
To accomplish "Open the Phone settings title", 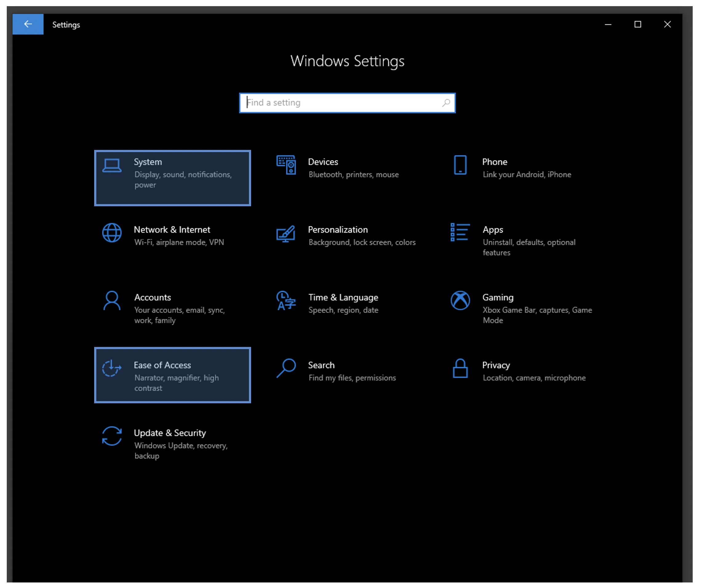I will (x=495, y=162).
